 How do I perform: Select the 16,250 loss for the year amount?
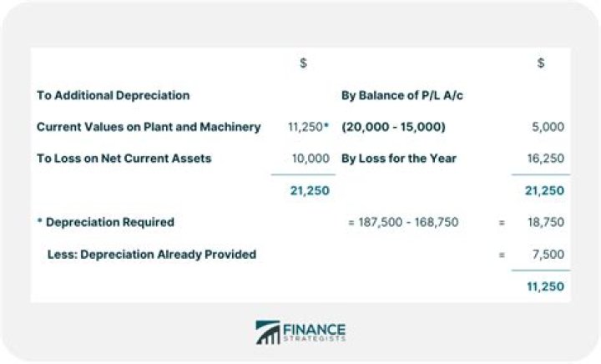546,159
